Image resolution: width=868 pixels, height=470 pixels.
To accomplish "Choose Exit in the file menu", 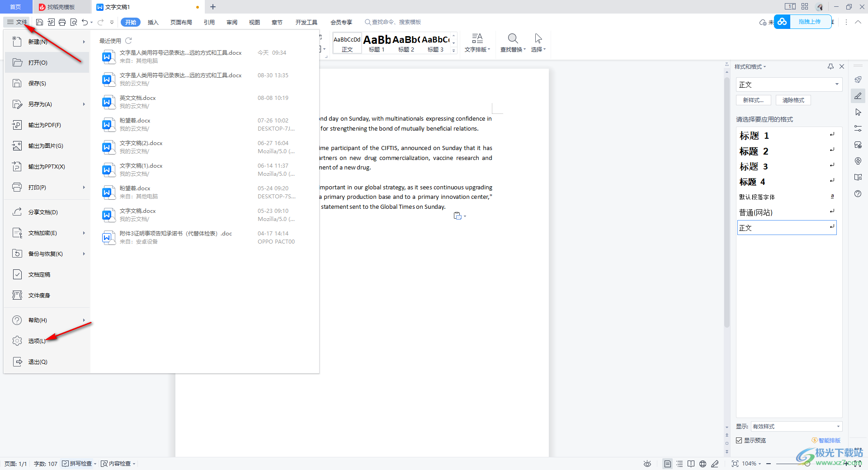I will click(47, 362).
